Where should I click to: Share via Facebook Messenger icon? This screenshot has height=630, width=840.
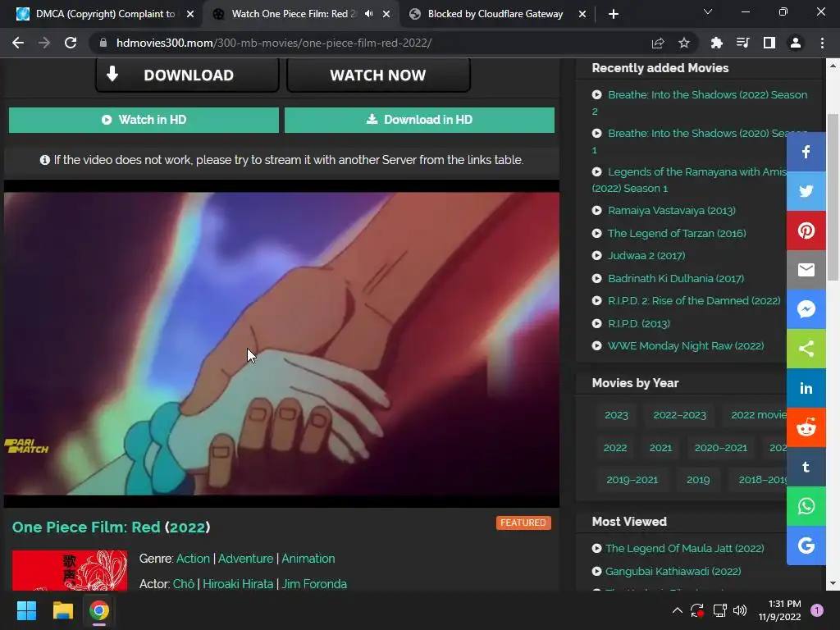point(806,309)
